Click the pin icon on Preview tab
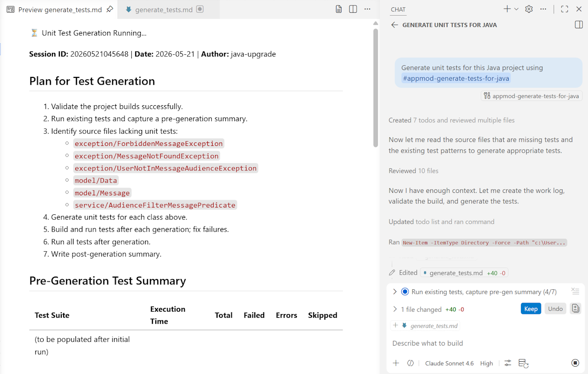This screenshot has width=588, height=374. point(110,9)
